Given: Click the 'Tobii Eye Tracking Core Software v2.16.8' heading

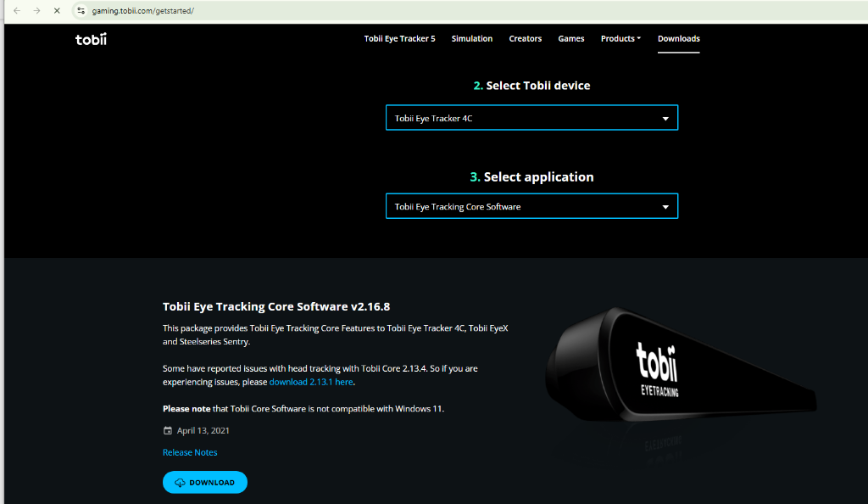Looking at the screenshot, I should (276, 306).
